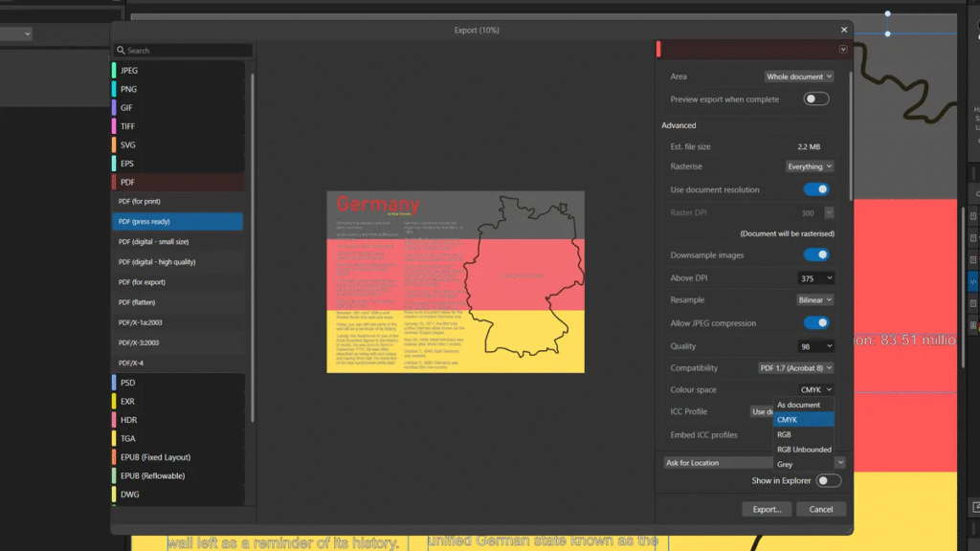Click the Germany document preview thumbnail
980x551 pixels.
click(455, 281)
